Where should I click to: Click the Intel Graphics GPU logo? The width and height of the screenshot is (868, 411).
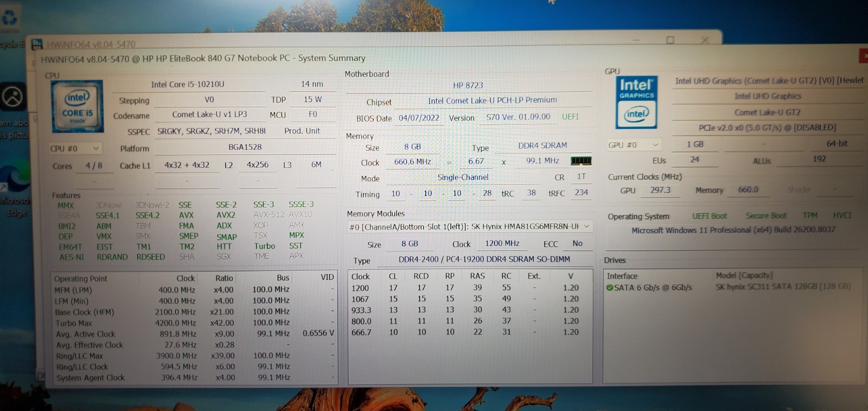point(636,102)
